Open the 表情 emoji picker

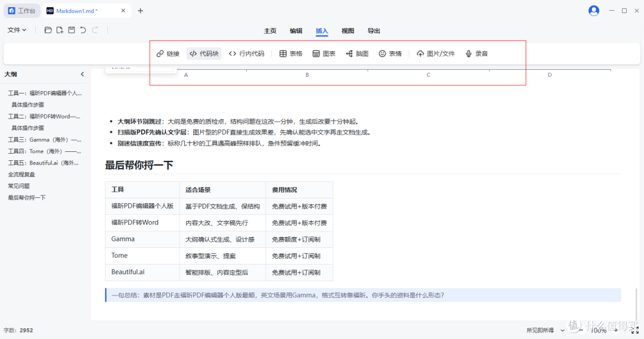coord(390,54)
